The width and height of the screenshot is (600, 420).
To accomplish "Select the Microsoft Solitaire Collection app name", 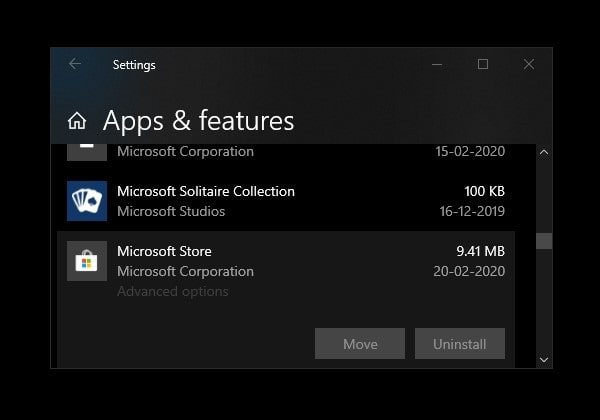I will coord(205,191).
